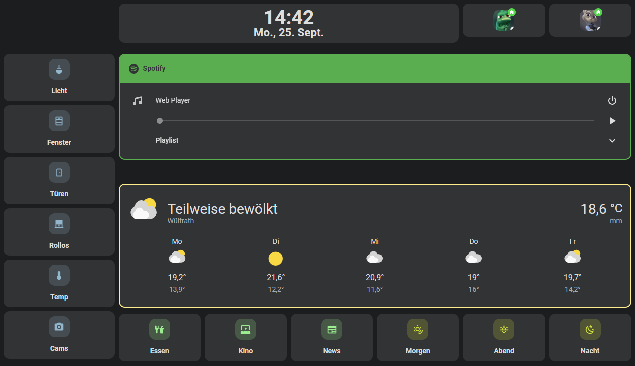
Task: Activate the Essen fork-and-knife scene
Action: tap(160, 329)
